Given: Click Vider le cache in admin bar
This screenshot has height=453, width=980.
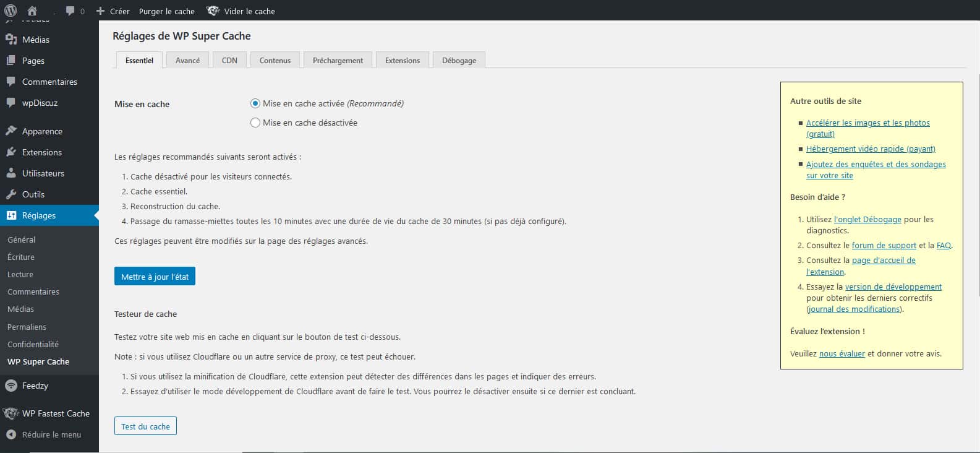Looking at the screenshot, I should click(x=250, y=11).
